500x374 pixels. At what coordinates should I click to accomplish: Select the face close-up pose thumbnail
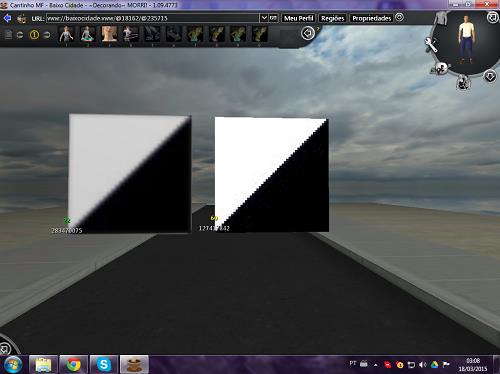tap(109, 35)
